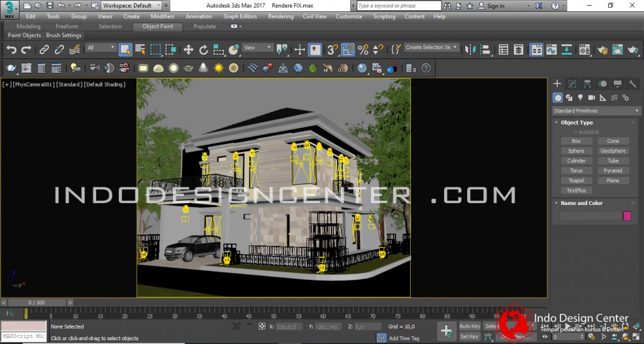Click the Default Shading viewport label
Screen dimensions: 644x344
[105, 84]
